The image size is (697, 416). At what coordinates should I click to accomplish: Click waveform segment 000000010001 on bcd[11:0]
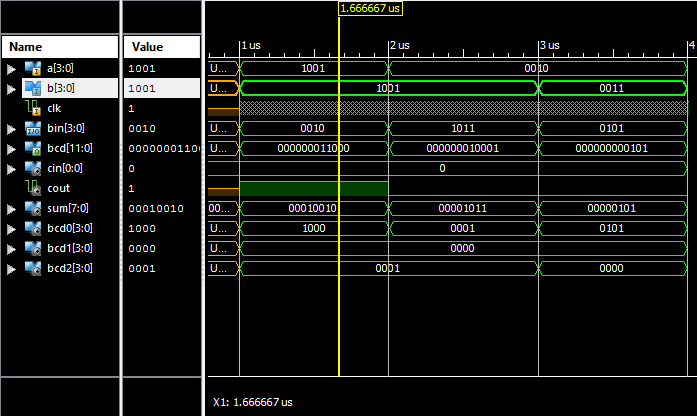tap(463, 148)
